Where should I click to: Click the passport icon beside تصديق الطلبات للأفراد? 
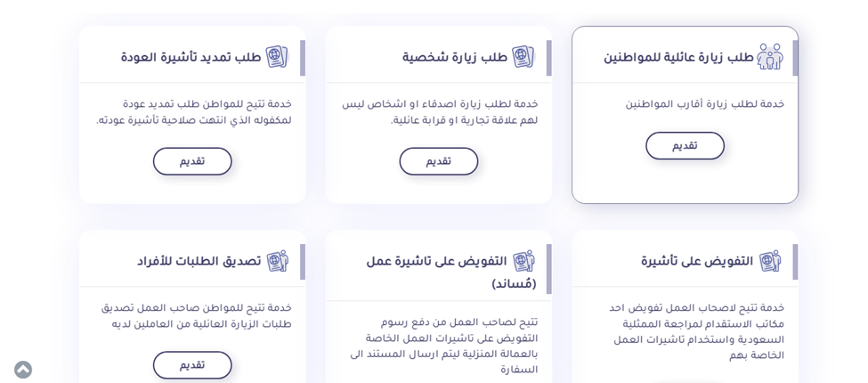[277, 261]
